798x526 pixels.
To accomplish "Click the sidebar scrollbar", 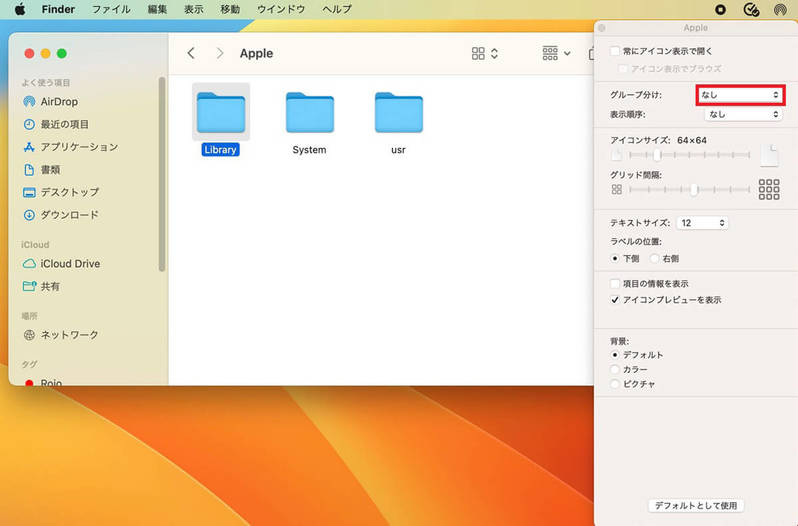I will [x=162, y=174].
